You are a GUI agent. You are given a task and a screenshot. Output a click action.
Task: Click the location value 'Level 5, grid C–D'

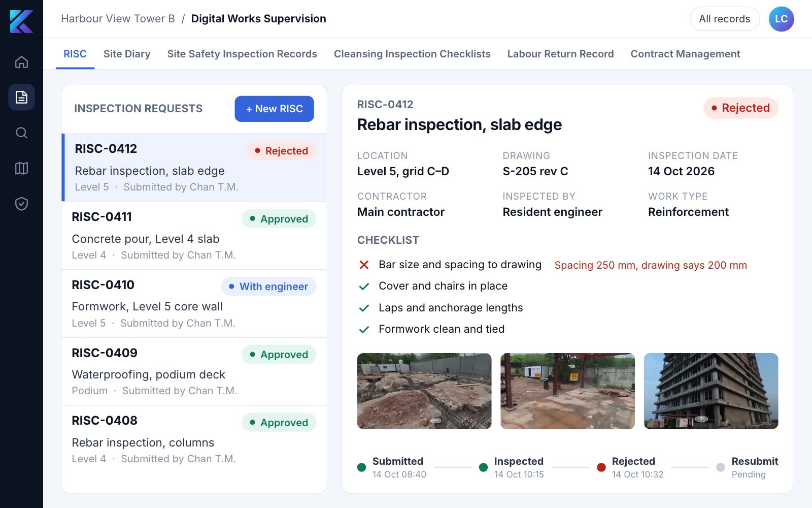[403, 171]
